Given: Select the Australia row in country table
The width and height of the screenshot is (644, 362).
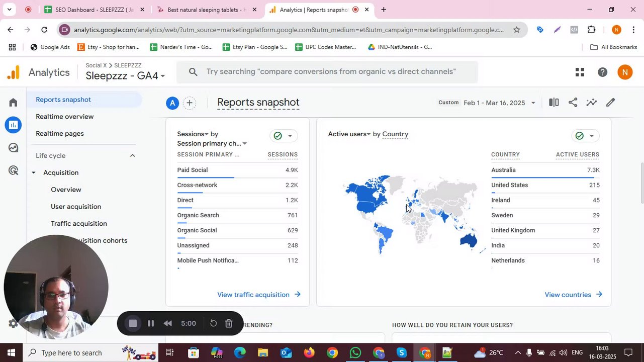Looking at the screenshot, I should 545,170.
